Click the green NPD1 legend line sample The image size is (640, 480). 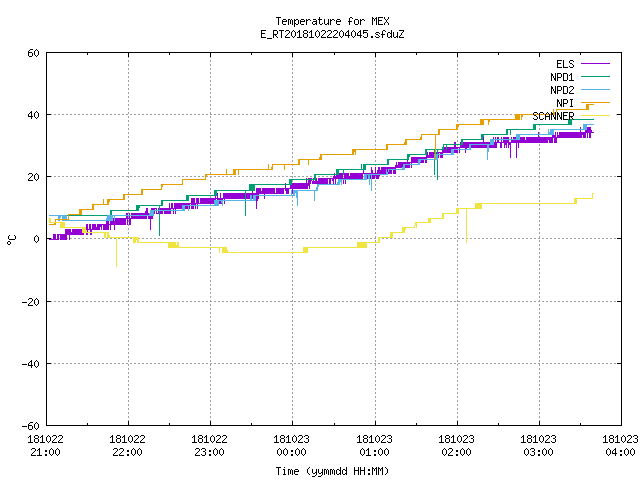point(595,76)
